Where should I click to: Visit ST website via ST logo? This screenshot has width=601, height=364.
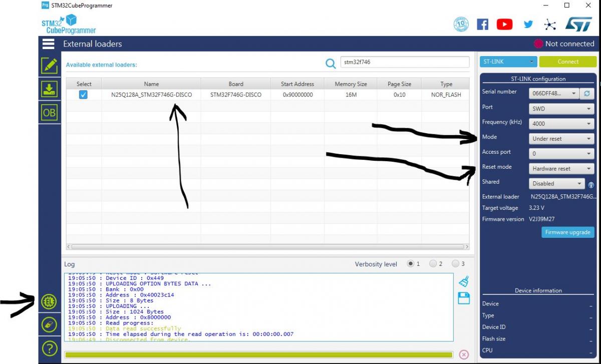tap(578, 24)
